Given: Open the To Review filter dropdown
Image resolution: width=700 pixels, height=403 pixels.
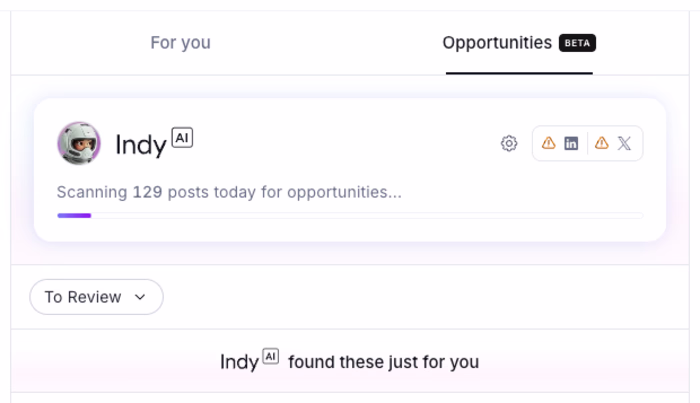Looking at the screenshot, I should tap(96, 297).
